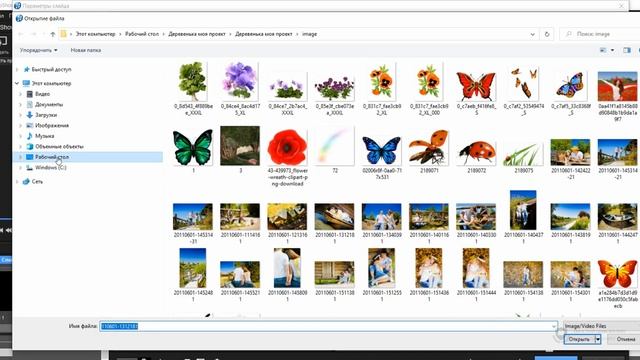Select the rainbow image named 72
This screenshot has width=640, height=360.
335,147
